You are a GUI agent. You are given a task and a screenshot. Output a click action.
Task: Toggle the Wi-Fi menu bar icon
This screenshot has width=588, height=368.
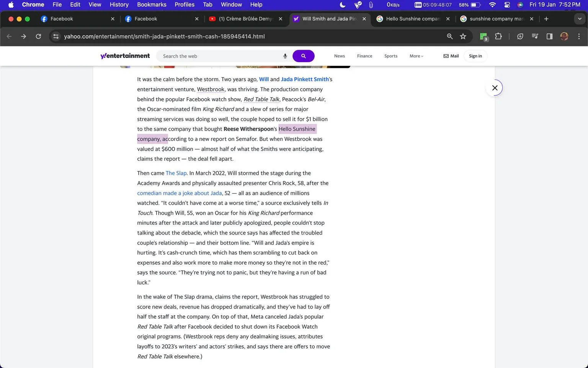(x=492, y=5)
